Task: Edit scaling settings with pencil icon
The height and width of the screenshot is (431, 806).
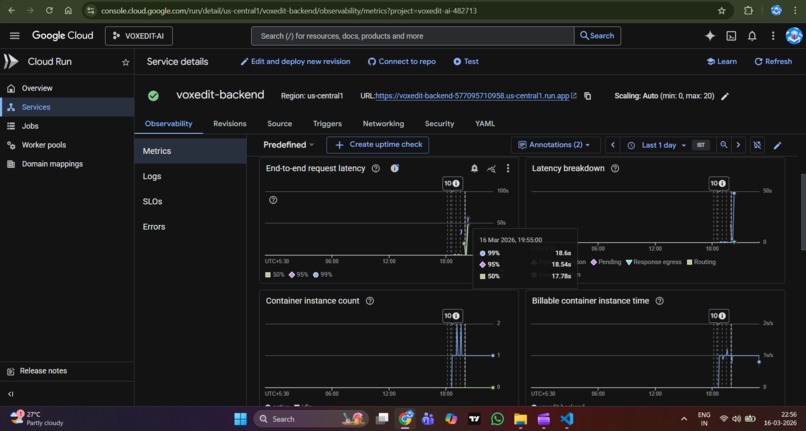Action: tap(725, 96)
